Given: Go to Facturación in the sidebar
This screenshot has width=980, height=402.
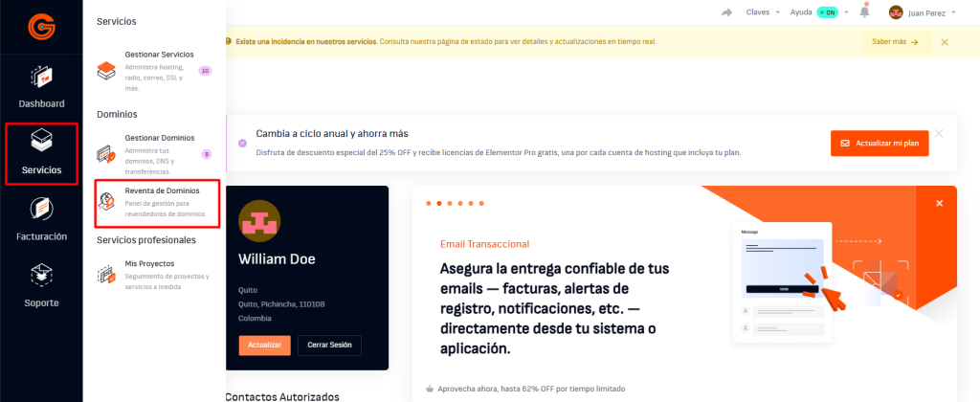Looking at the screenshot, I should coord(41,218).
